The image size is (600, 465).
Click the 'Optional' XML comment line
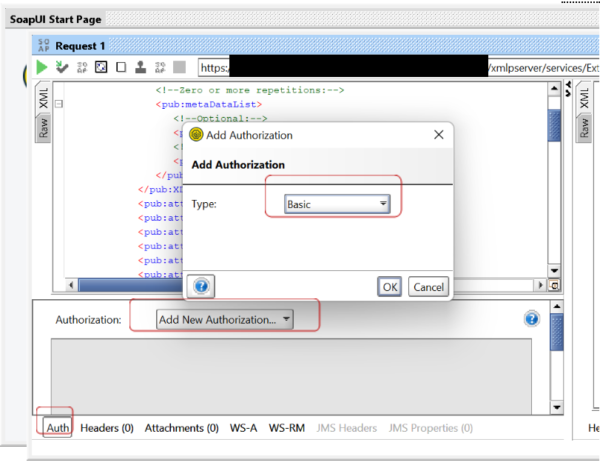click(220, 118)
